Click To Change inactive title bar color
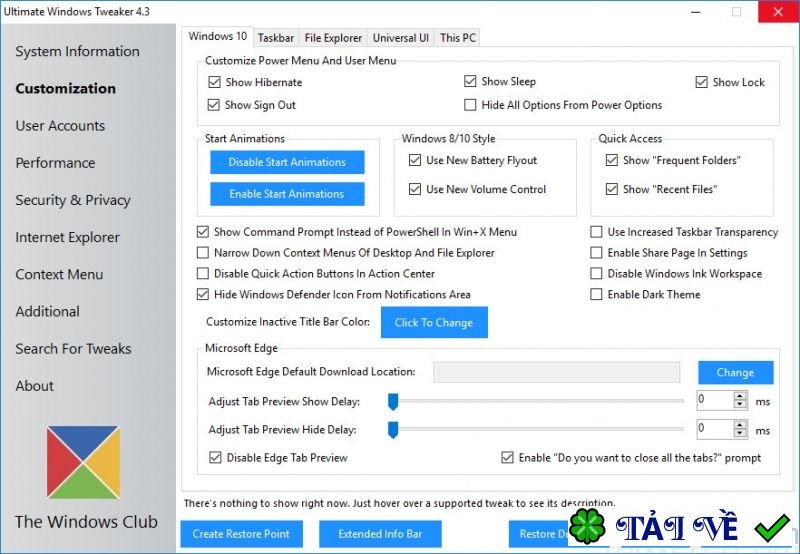Viewport: 800px width, 554px height. click(434, 322)
